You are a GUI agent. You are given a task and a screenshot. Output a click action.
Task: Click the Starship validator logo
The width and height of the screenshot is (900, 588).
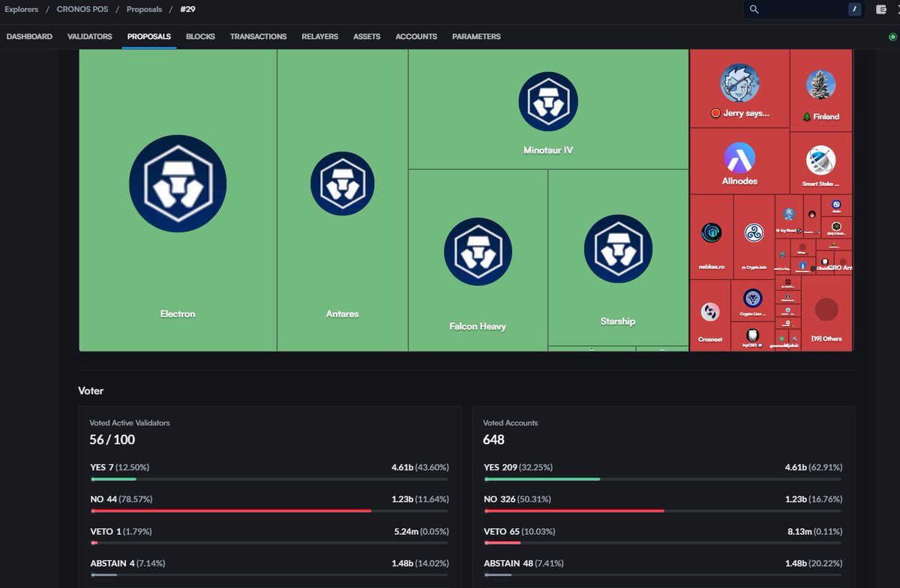click(x=618, y=249)
